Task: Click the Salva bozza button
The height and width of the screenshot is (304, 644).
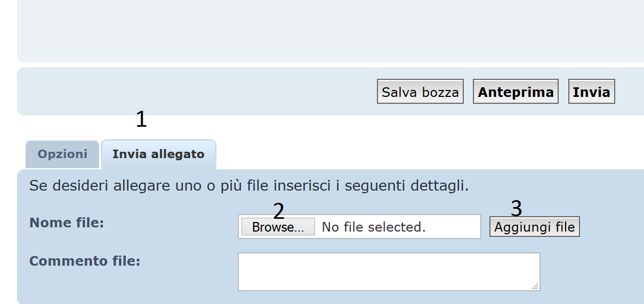Action: click(420, 92)
